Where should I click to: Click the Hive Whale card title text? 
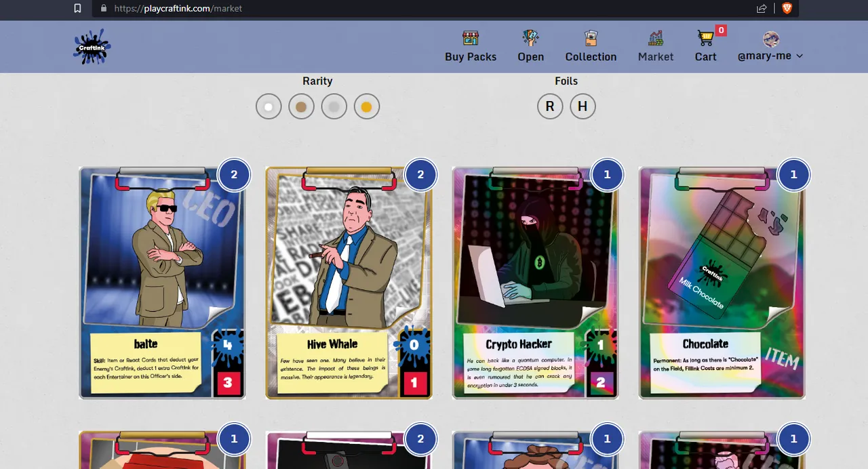tap(332, 344)
